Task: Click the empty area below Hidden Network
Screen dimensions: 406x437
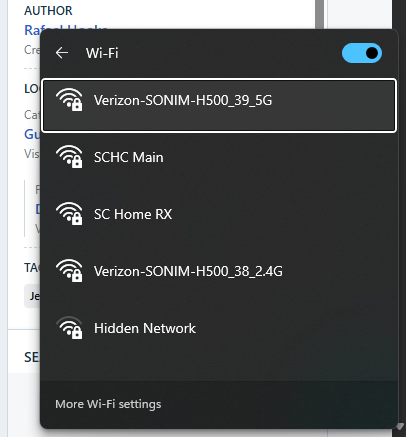Action: coord(219,367)
